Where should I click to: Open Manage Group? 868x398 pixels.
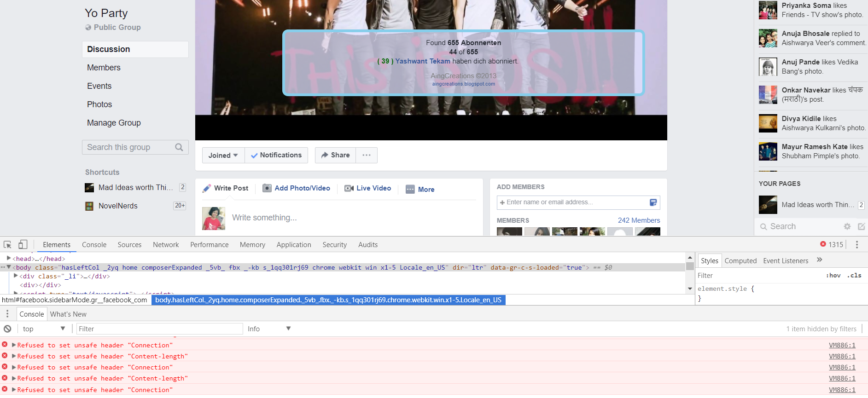(114, 123)
